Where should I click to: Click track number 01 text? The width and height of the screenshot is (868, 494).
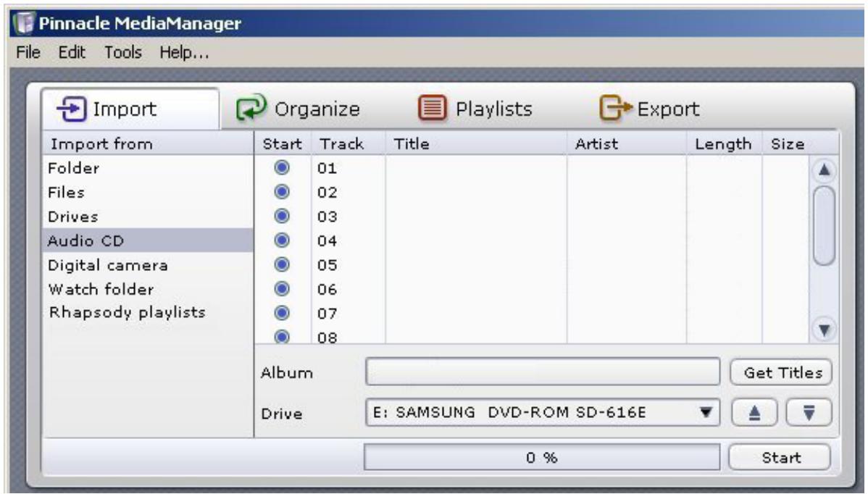[x=327, y=168]
